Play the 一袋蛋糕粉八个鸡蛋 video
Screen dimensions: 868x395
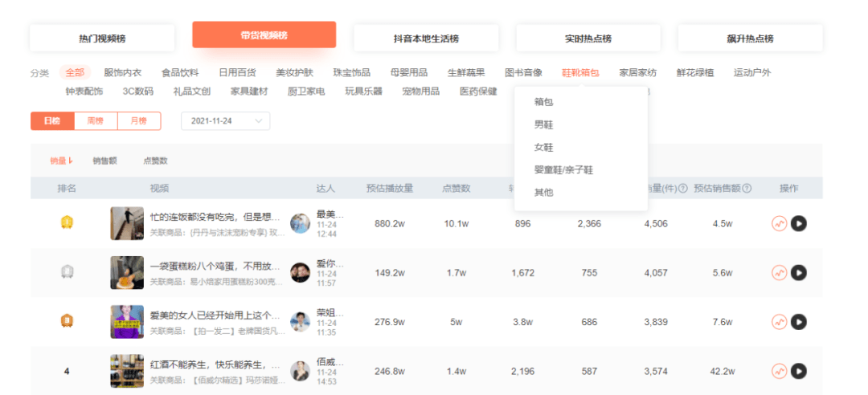click(x=798, y=273)
